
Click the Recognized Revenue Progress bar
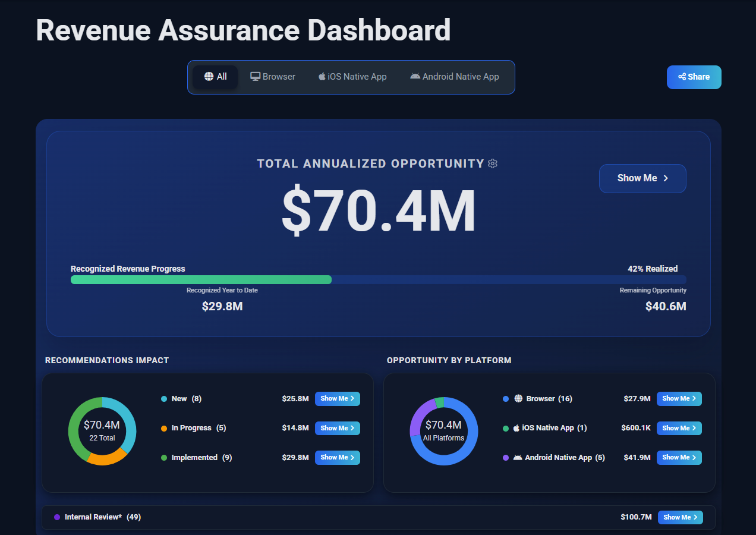click(x=379, y=279)
